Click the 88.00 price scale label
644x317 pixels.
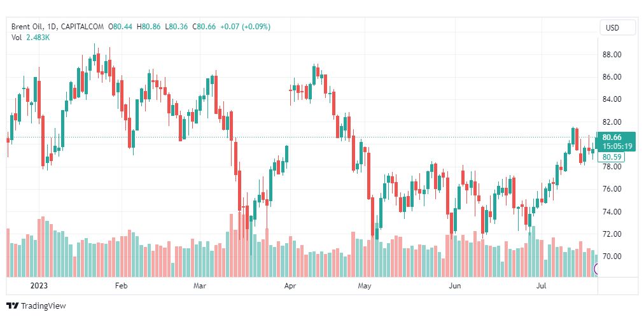pos(612,55)
